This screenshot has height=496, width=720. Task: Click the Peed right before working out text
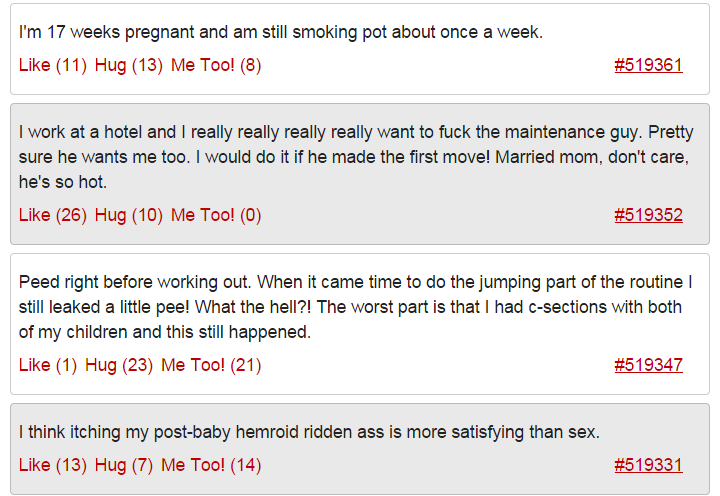point(356,307)
